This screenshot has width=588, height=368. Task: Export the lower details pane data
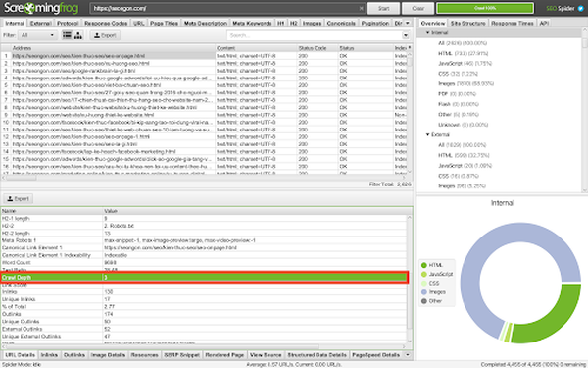tap(18, 198)
